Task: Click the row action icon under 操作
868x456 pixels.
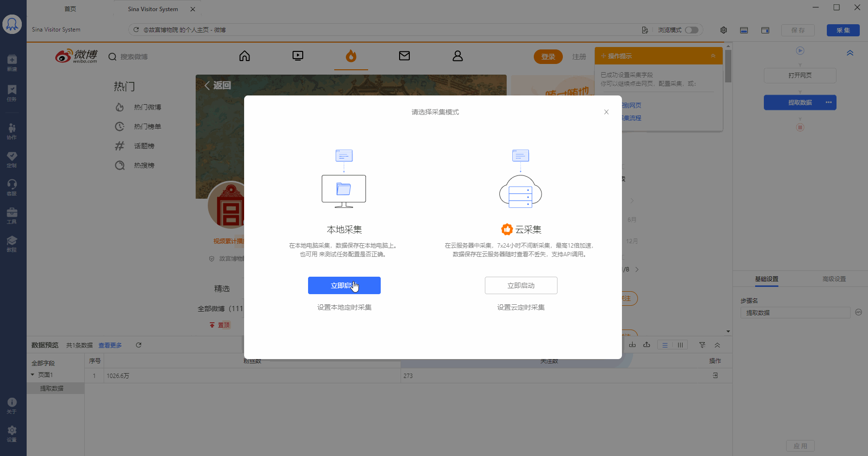Action: point(715,376)
